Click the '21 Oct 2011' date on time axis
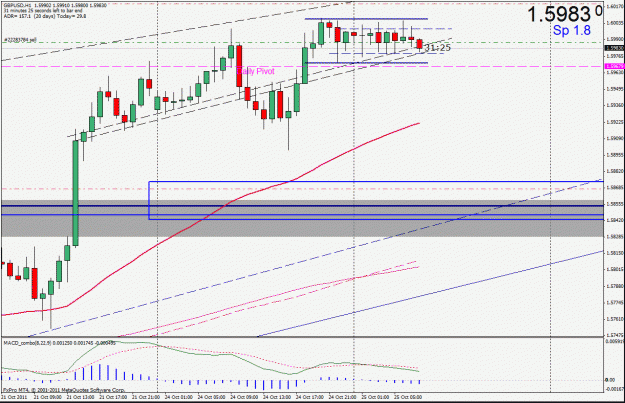Screen dimensions: 625x403 click(14, 397)
